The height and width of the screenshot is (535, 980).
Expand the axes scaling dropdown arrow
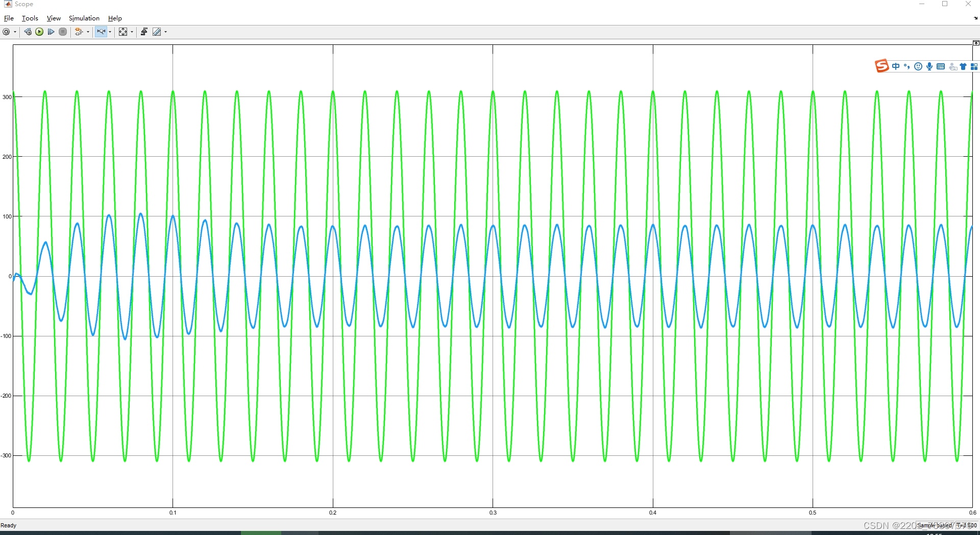coord(132,32)
